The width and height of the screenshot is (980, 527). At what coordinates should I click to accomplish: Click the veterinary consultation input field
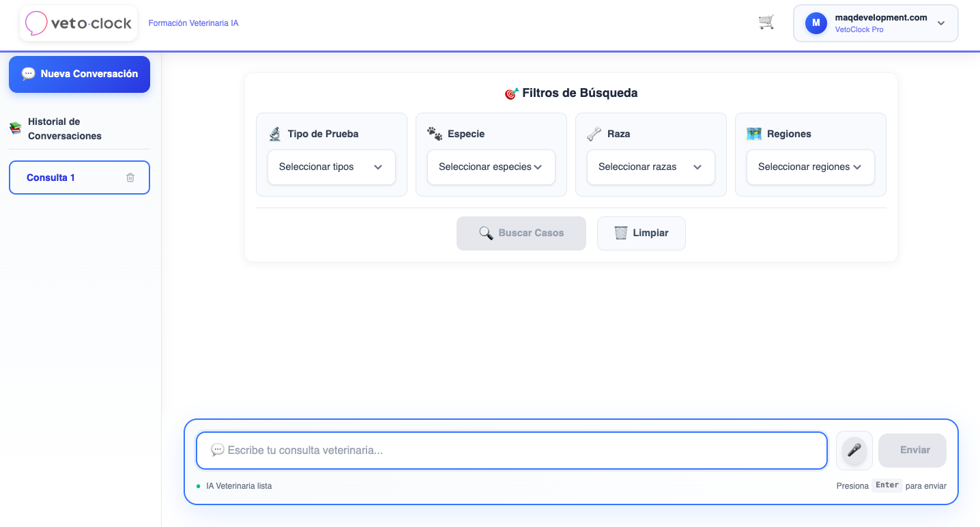point(510,450)
